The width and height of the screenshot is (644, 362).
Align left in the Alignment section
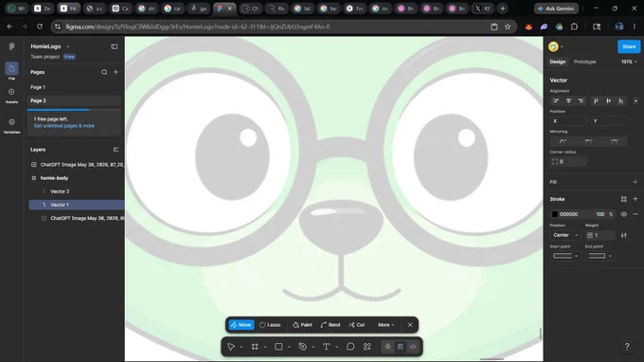point(556,100)
